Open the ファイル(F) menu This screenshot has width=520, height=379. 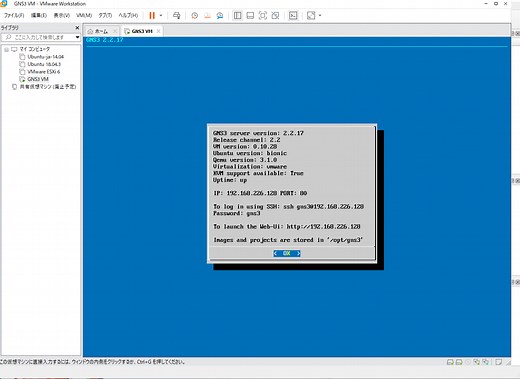click(14, 15)
